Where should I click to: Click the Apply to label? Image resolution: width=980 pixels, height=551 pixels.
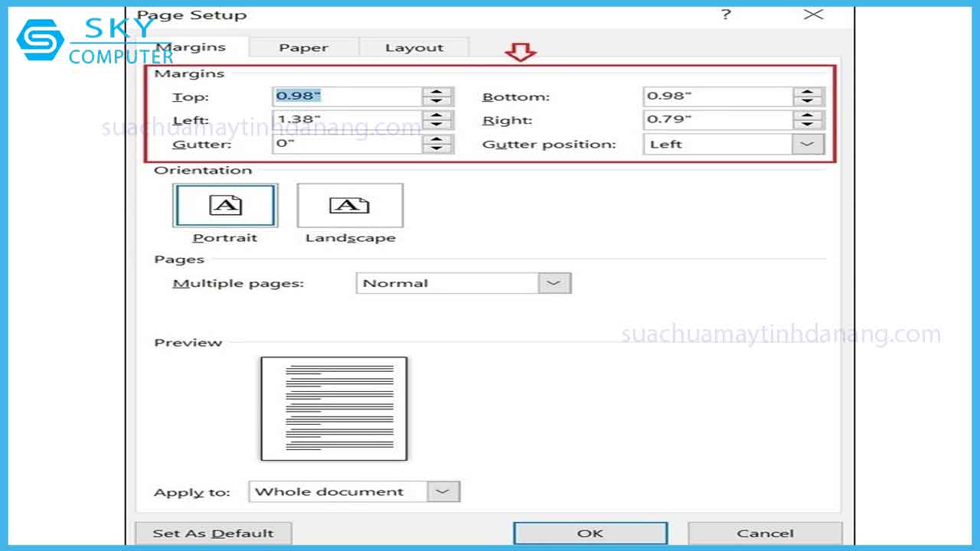point(192,493)
